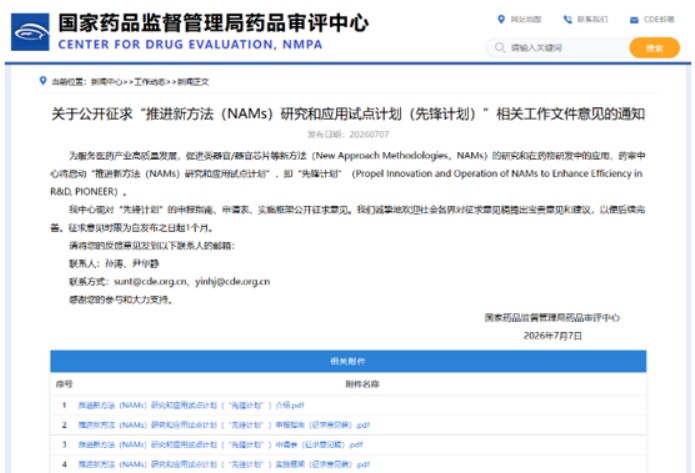The image size is (695, 473).
Task: Open attachment 1, the 介绍.pdf file
Action: 191,405
